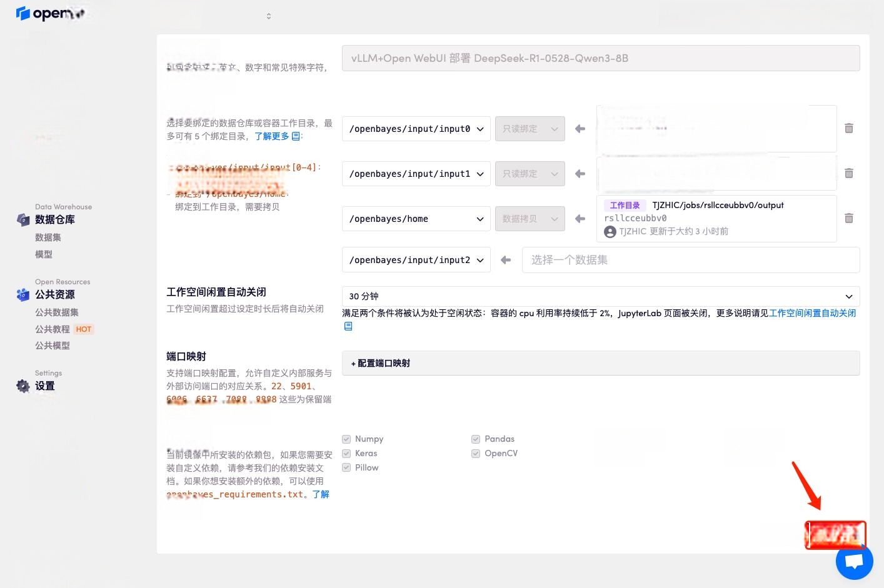
Task: Open the /openbayes/home path dropdown
Action: 416,219
